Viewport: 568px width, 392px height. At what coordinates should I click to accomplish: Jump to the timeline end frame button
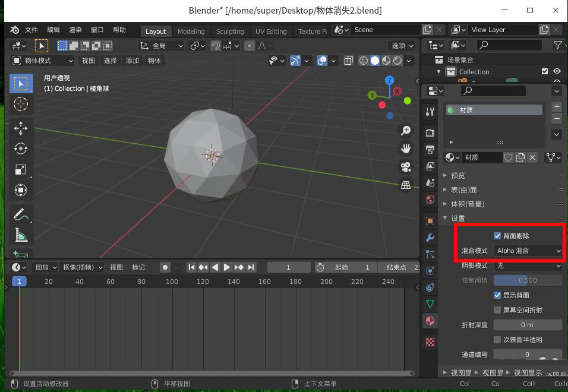point(251,267)
